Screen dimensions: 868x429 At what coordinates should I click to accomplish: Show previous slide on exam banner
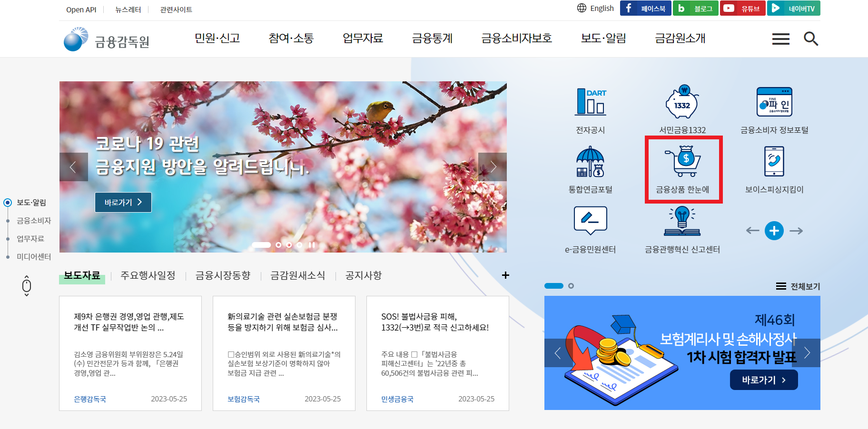tap(558, 353)
